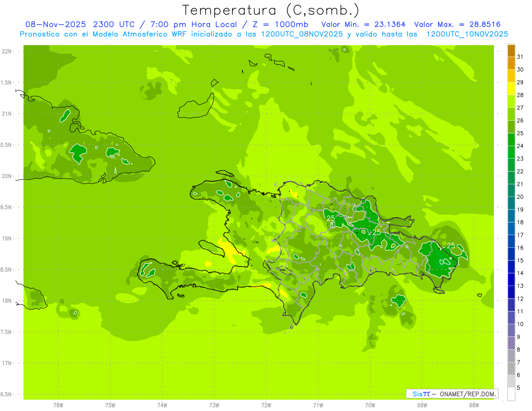Click the '18N' latitude axis label

7,301
